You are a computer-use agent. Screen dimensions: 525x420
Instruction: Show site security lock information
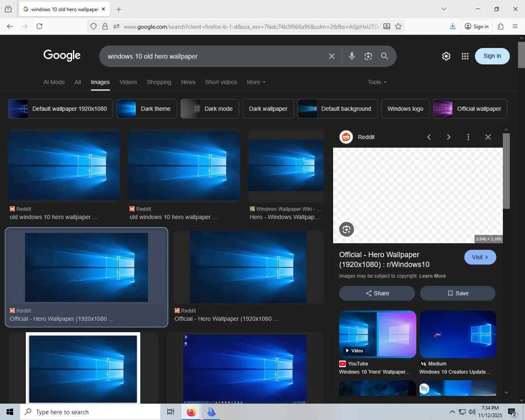pyautogui.click(x=105, y=26)
